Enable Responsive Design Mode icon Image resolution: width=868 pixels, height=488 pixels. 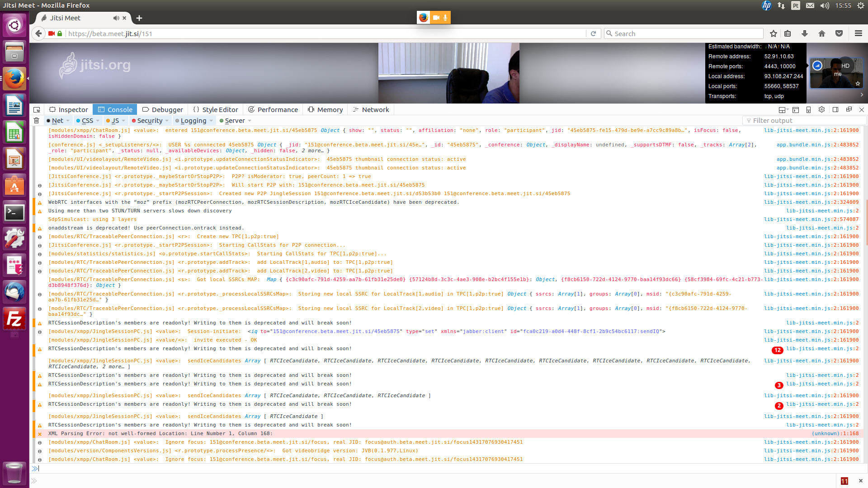[809, 110]
